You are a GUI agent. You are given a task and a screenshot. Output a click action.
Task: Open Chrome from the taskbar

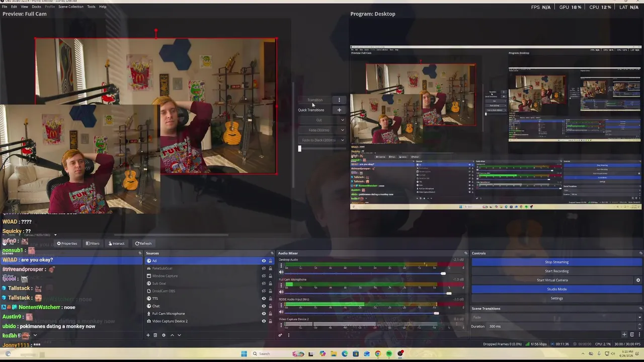[378, 353]
